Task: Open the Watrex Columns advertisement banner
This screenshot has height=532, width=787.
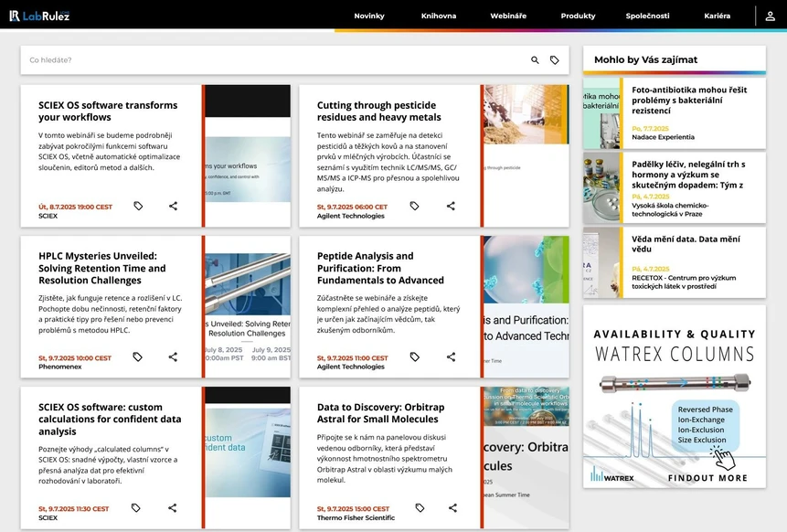Action: click(x=675, y=396)
